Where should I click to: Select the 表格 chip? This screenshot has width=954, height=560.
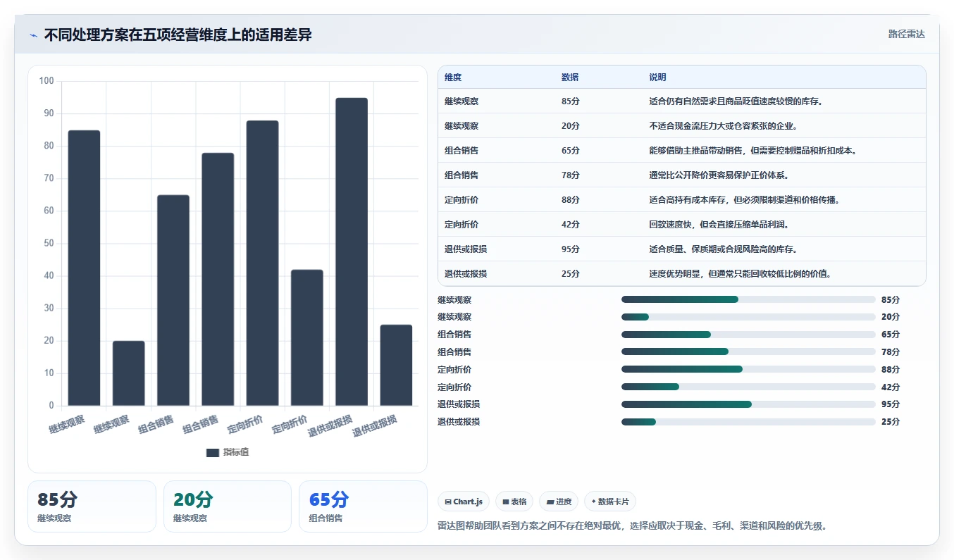pyautogui.click(x=514, y=502)
